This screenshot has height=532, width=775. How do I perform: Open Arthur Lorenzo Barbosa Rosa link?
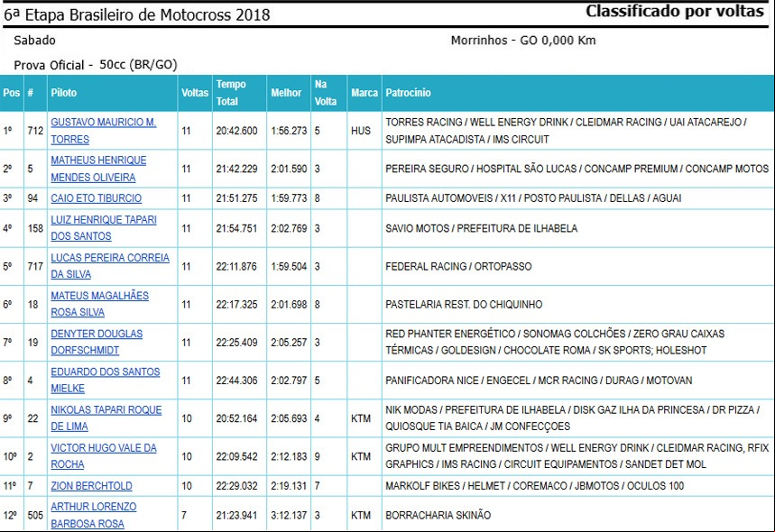(94, 515)
